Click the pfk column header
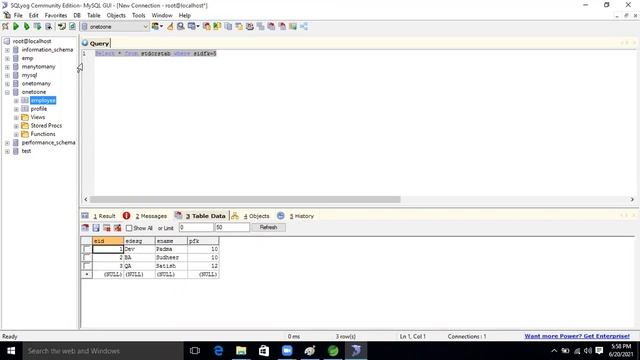This screenshot has width=640, height=360. [203, 241]
